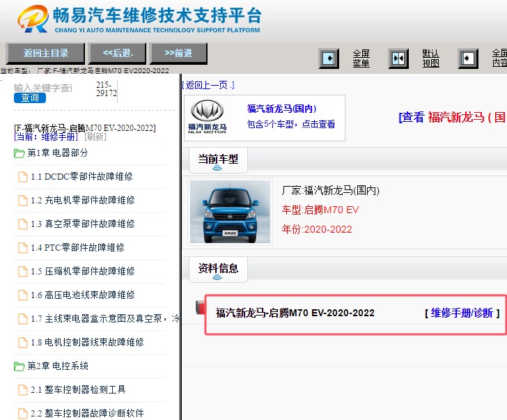Click the 福汽新龙马 NLM Motor brand logo
This screenshot has height=420, width=507.
pyautogui.click(x=208, y=117)
